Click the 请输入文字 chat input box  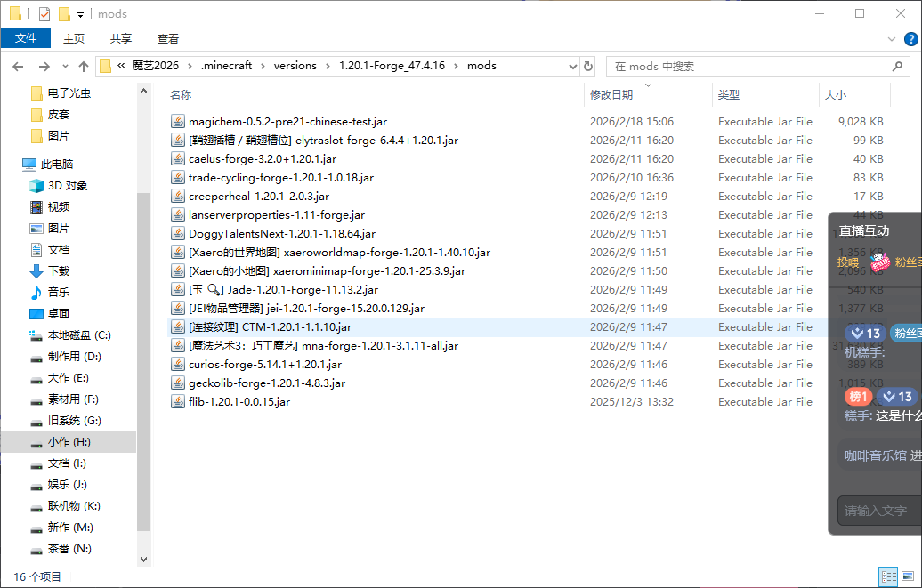coord(880,511)
